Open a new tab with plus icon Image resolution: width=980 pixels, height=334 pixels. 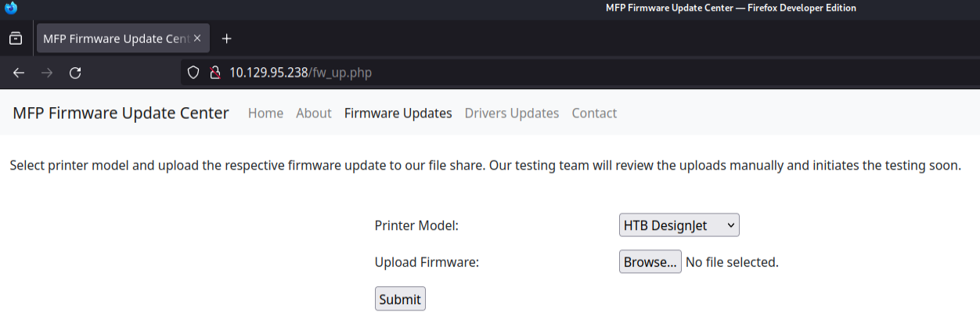click(226, 38)
